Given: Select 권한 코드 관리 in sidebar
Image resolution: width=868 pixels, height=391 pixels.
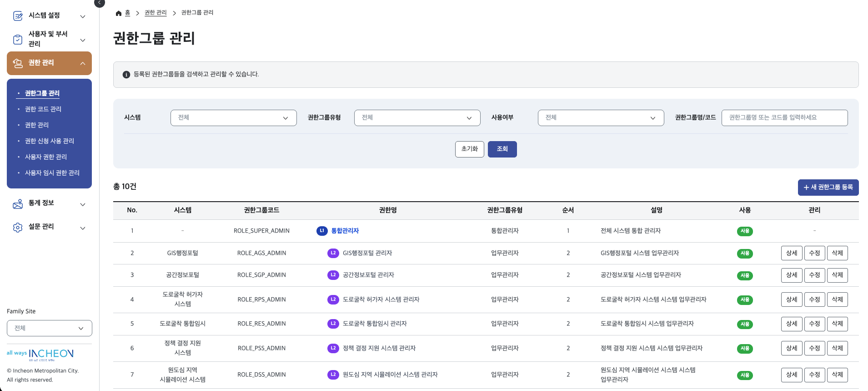Looking at the screenshot, I should pos(43,109).
